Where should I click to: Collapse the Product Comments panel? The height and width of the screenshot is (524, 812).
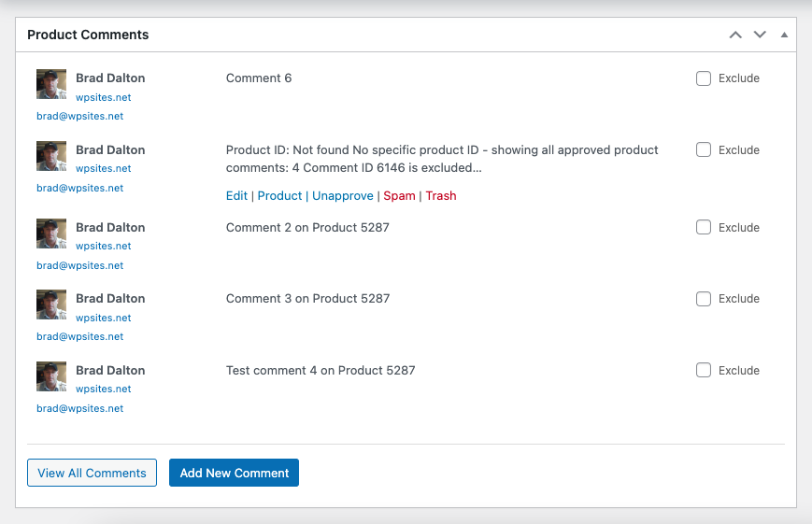coord(784,35)
